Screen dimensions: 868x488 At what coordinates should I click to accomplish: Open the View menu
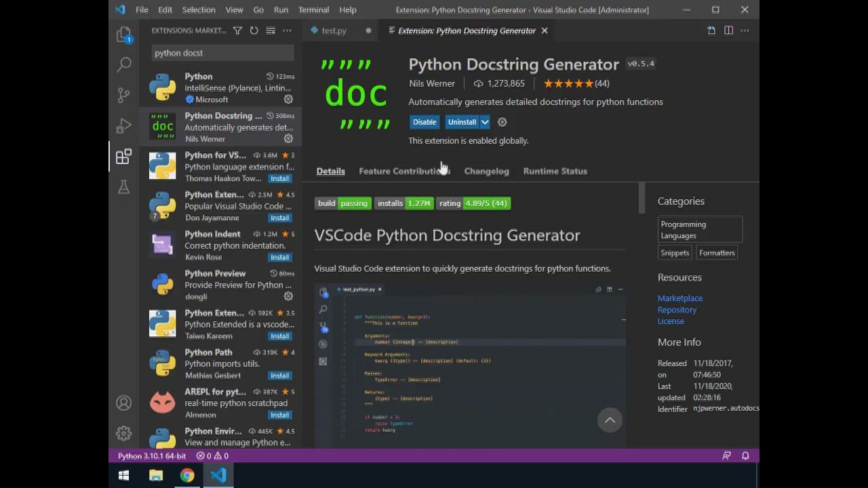coord(234,9)
